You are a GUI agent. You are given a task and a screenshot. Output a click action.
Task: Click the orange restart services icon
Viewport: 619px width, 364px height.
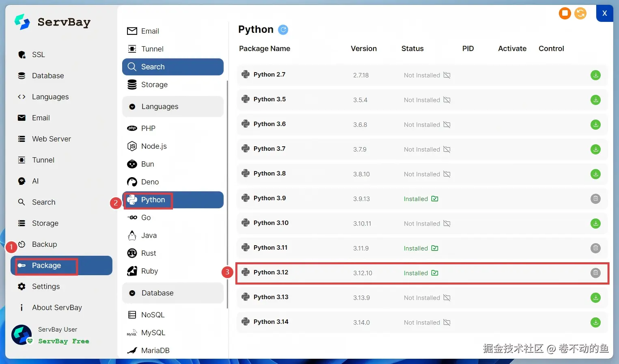point(580,13)
